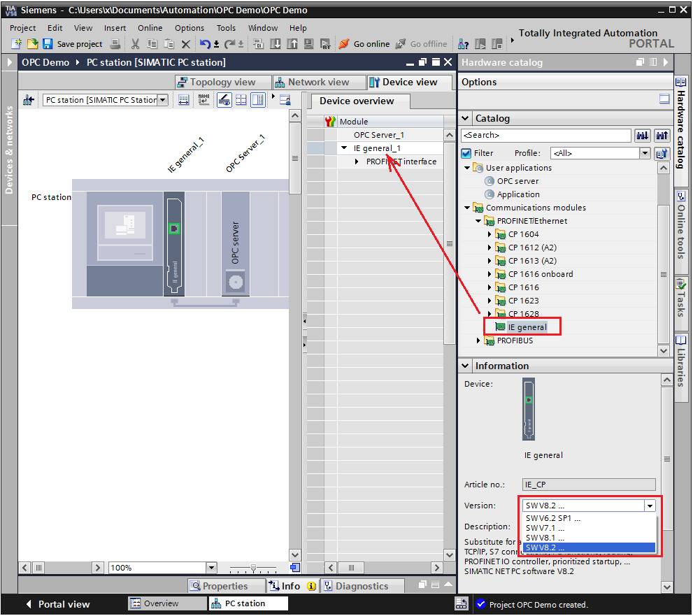693x616 pixels.
Task: Click the Overview button in the taskbar
Action: click(x=167, y=603)
